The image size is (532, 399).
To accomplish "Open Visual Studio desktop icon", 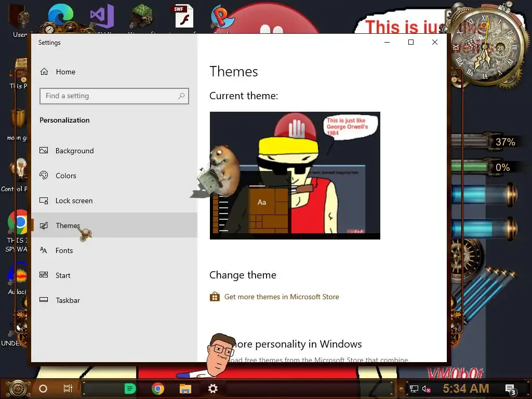I will click(x=102, y=16).
